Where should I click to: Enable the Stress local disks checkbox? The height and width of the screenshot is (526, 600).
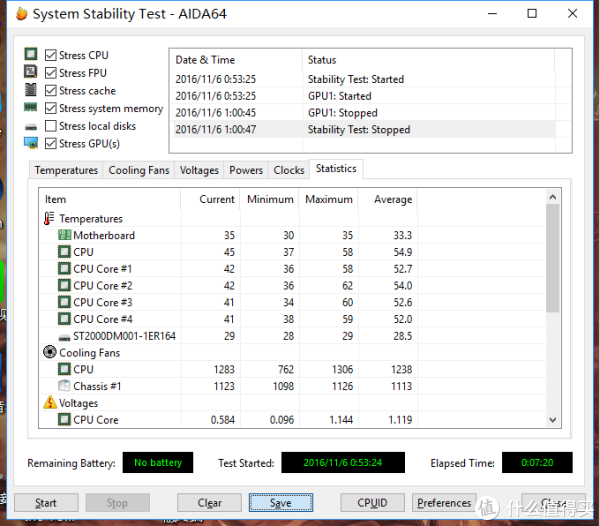[x=51, y=126]
